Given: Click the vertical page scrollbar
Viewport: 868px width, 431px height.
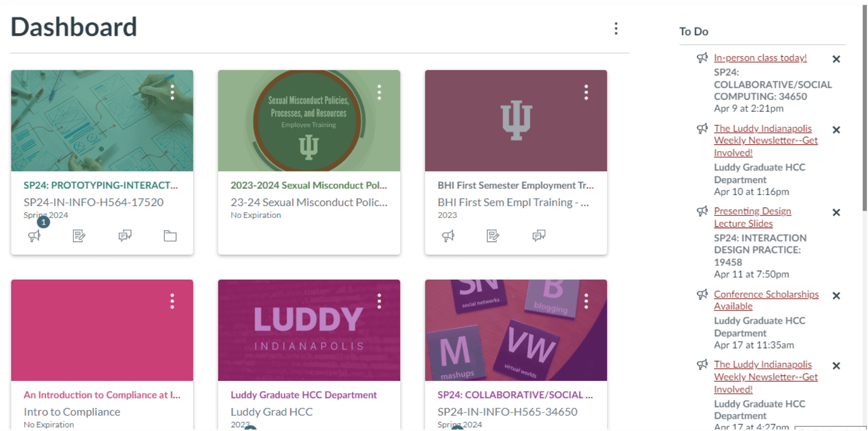Looking at the screenshot, I should [865, 108].
